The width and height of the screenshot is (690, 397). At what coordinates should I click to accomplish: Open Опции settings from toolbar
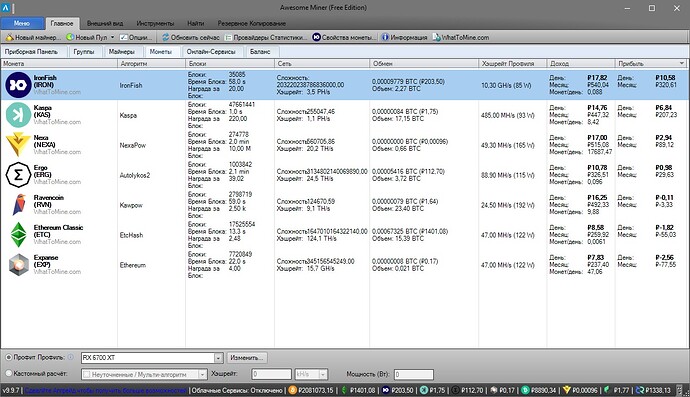pyautogui.click(x=136, y=37)
